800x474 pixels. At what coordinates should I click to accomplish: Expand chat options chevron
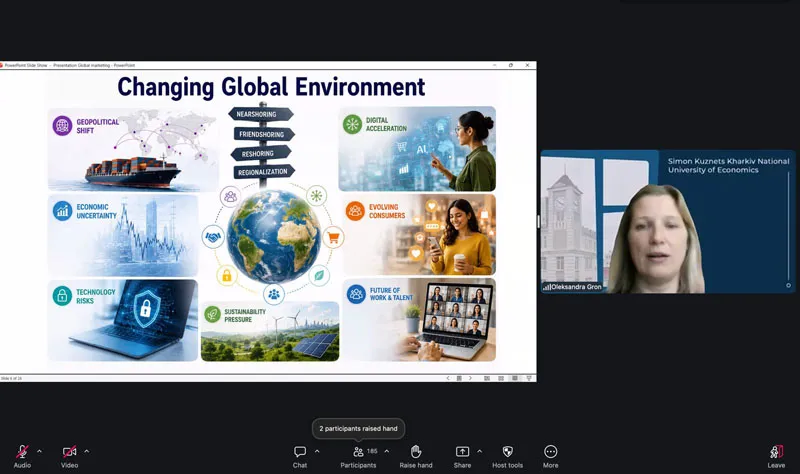tap(317, 451)
